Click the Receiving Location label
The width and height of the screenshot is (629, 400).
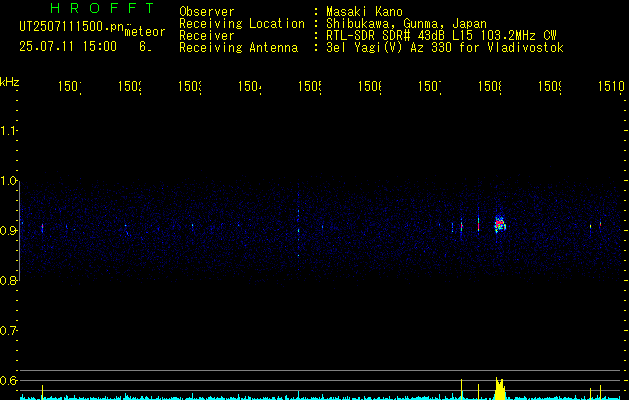(242, 24)
